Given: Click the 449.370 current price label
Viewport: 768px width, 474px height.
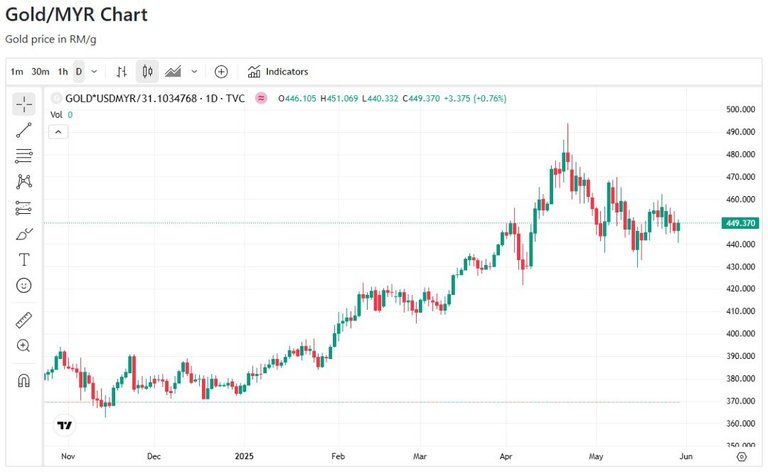Looking at the screenshot, I should click(x=740, y=223).
